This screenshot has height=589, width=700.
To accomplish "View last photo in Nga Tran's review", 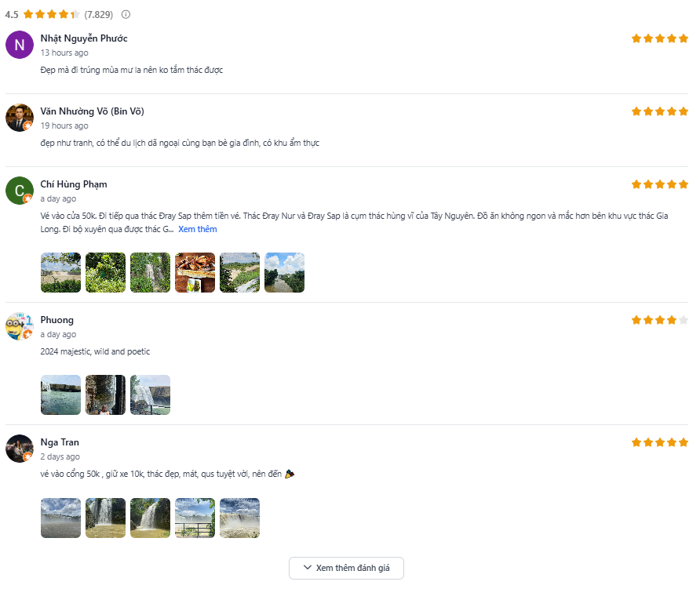I will (x=239, y=518).
